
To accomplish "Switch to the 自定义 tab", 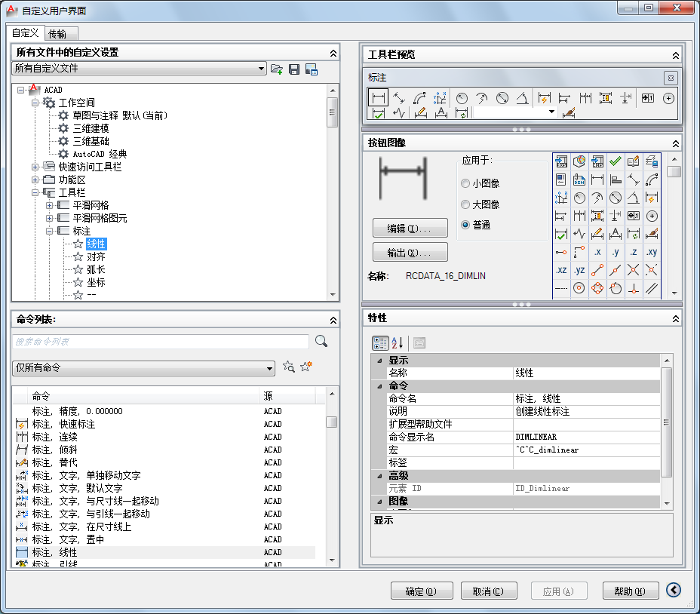I will coord(26,33).
